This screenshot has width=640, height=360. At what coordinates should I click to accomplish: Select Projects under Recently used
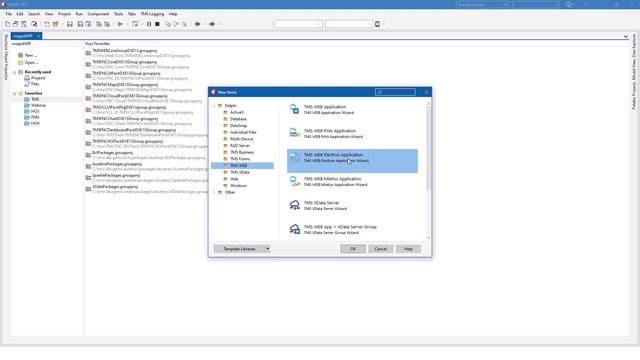coord(38,78)
